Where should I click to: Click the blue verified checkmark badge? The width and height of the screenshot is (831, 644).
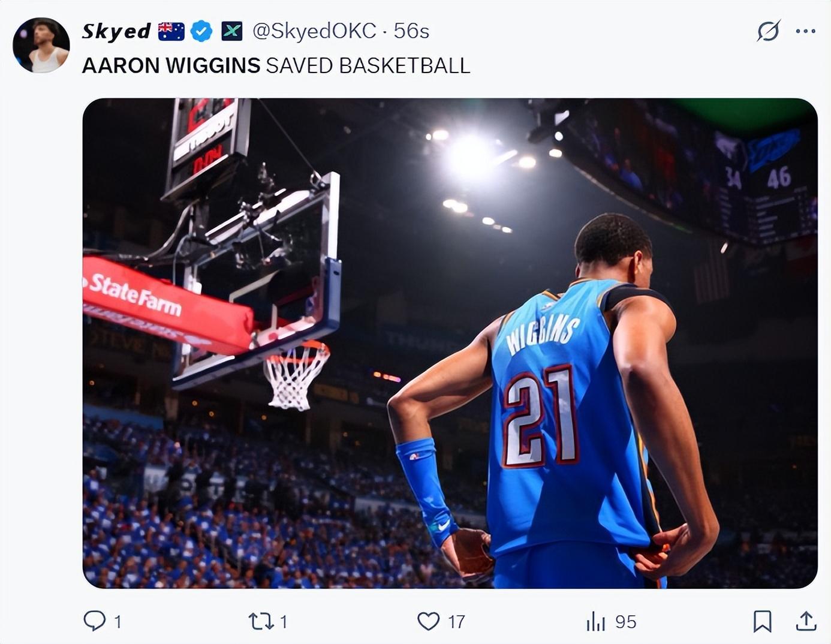(201, 31)
